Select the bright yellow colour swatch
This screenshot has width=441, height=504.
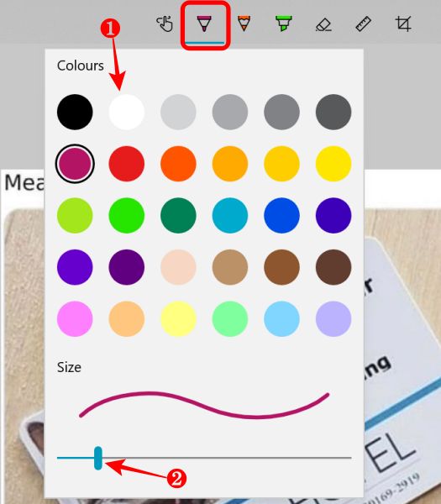pos(333,164)
